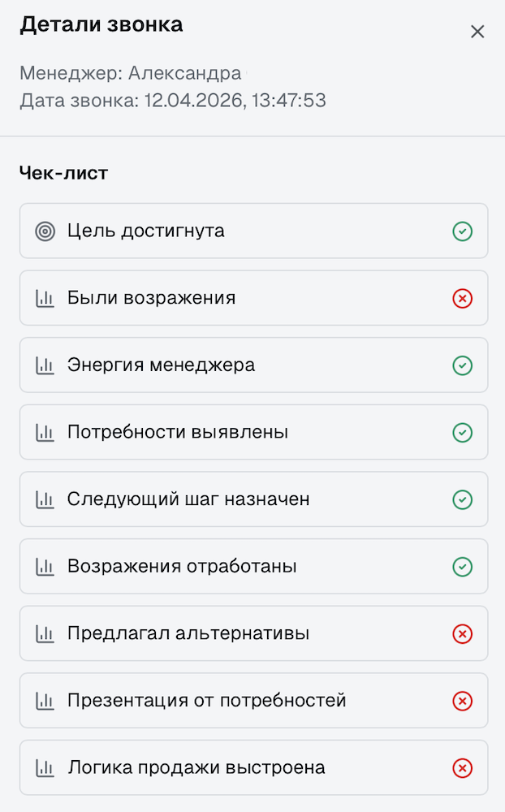Select the chart icon on Энергия менеджера row
The image size is (505, 812).
tap(45, 365)
